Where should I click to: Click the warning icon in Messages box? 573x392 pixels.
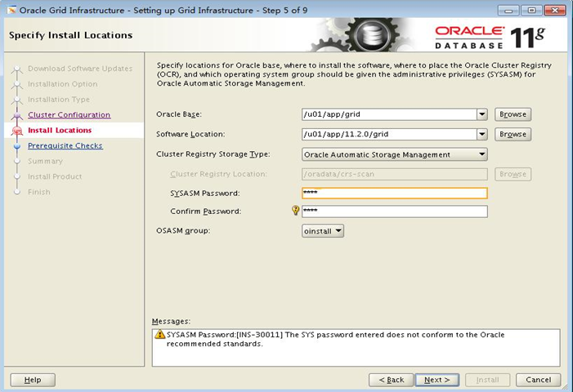(x=160, y=336)
